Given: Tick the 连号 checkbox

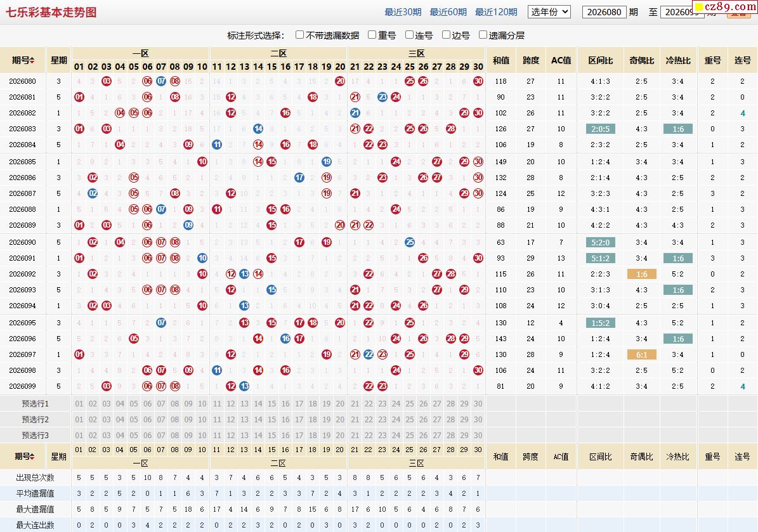Looking at the screenshot, I should 409,35.
